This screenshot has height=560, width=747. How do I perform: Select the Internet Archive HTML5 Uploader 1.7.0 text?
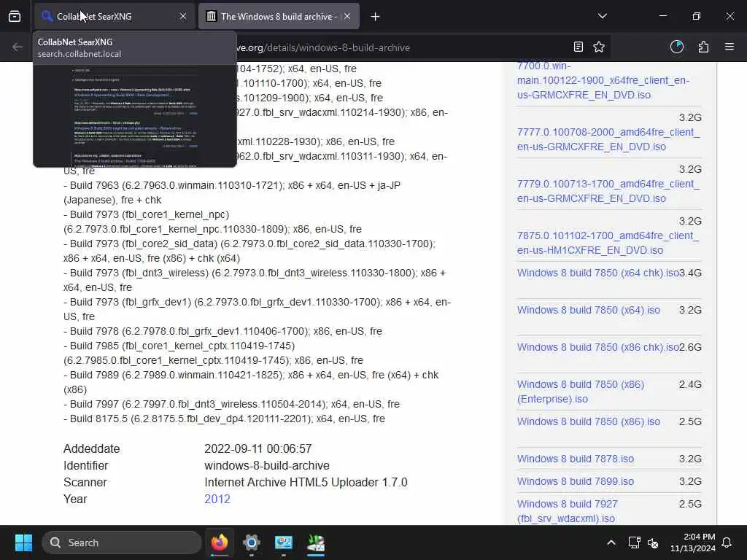point(306,482)
